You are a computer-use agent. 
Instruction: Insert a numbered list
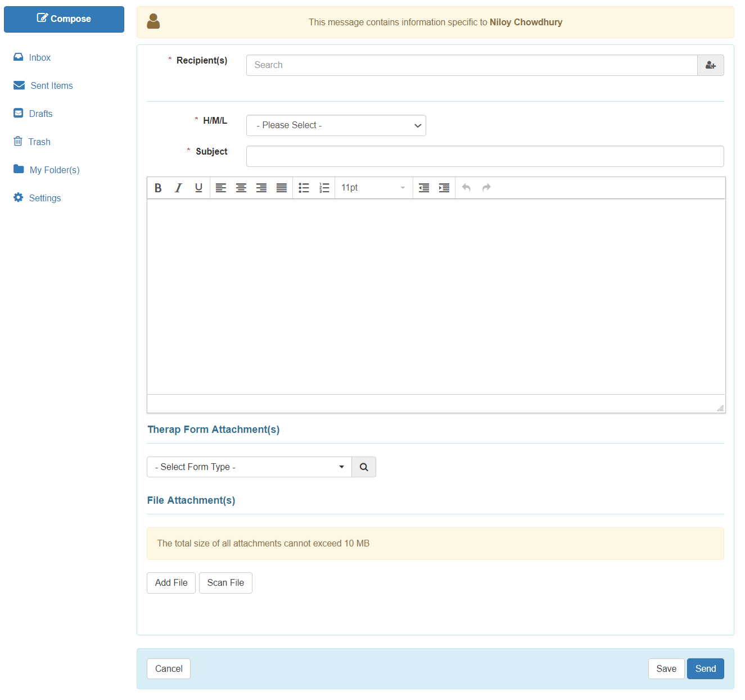[324, 188]
